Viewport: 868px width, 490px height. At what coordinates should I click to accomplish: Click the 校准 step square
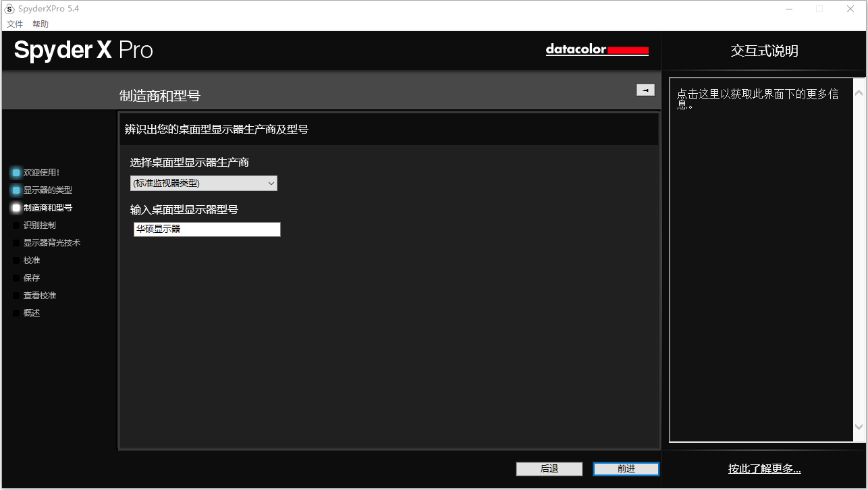[x=16, y=261]
